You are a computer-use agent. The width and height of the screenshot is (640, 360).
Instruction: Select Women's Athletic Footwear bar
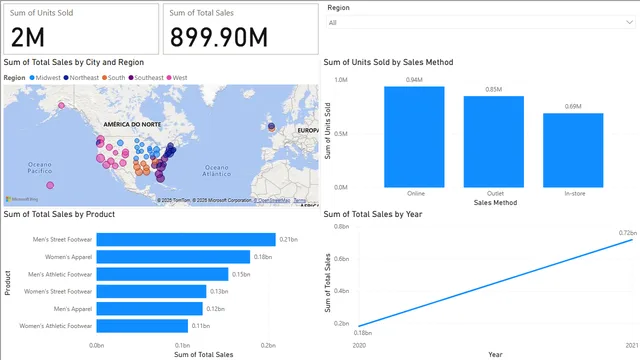coord(142,326)
